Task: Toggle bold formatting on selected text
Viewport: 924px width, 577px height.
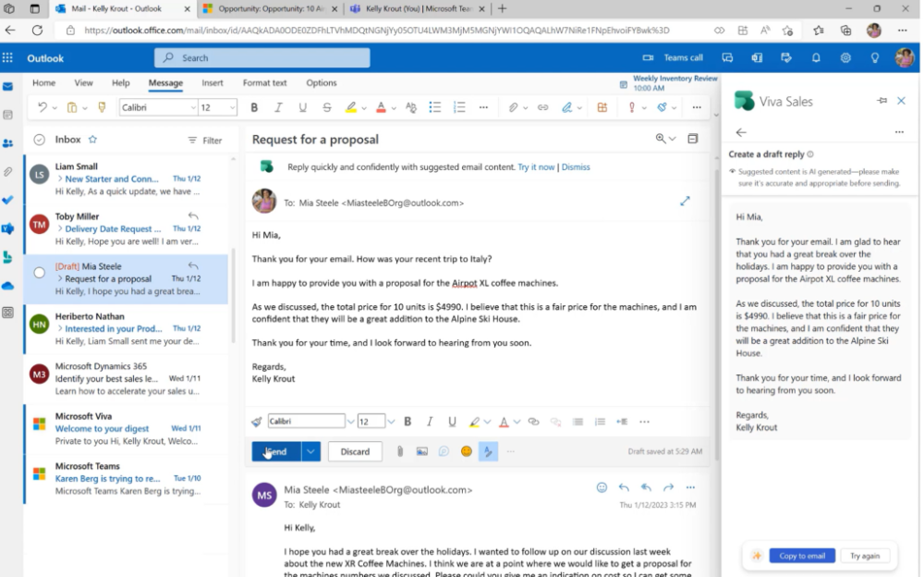Action: click(x=253, y=106)
